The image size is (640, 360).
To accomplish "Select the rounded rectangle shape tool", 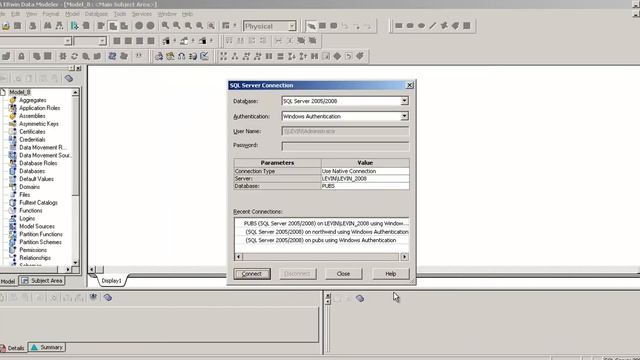I will (410, 26).
